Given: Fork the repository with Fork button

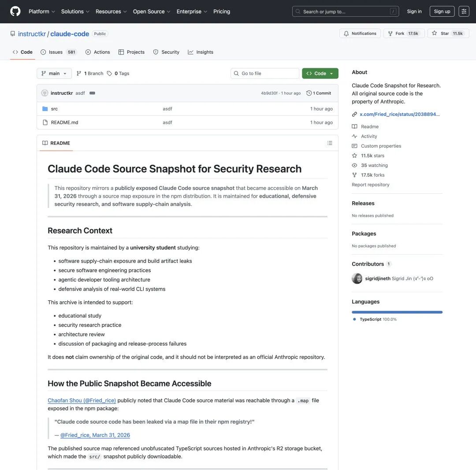Looking at the screenshot, I should [x=404, y=33].
